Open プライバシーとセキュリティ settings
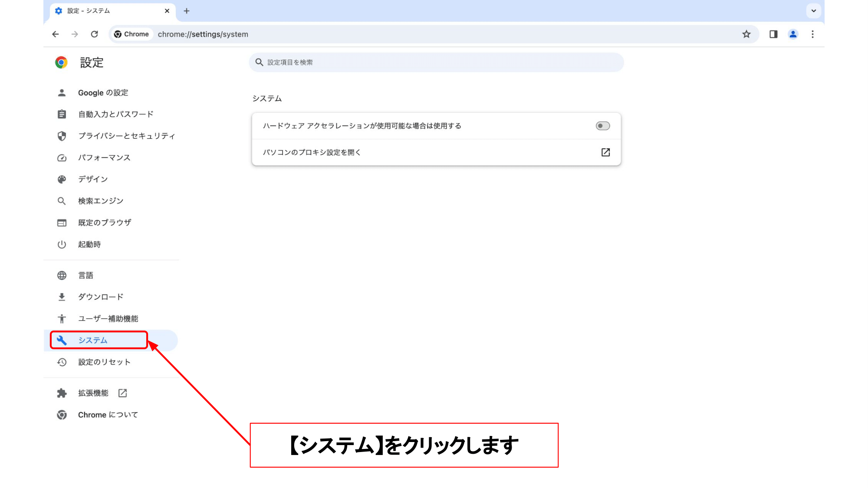Screen dimensions: 868x488 [x=126, y=136]
